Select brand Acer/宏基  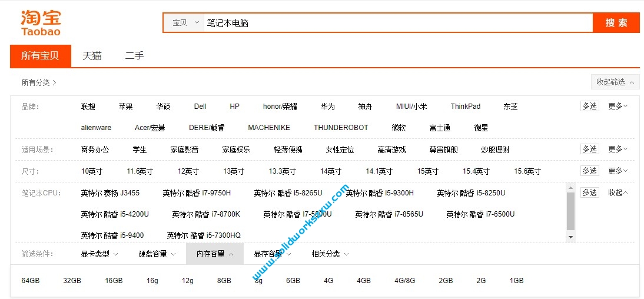150,128
